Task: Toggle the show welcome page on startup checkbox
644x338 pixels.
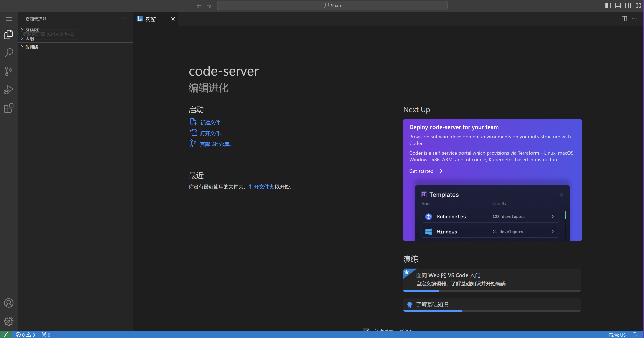Action: click(366, 330)
